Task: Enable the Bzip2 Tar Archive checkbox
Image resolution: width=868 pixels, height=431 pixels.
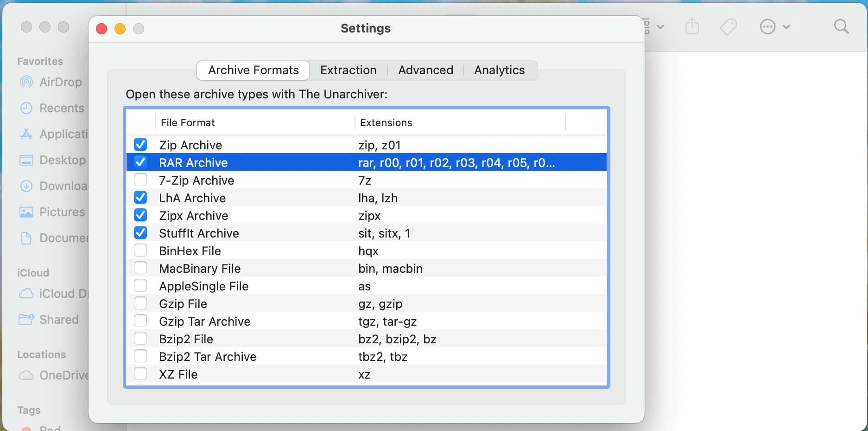Action: click(x=140, y=356)
